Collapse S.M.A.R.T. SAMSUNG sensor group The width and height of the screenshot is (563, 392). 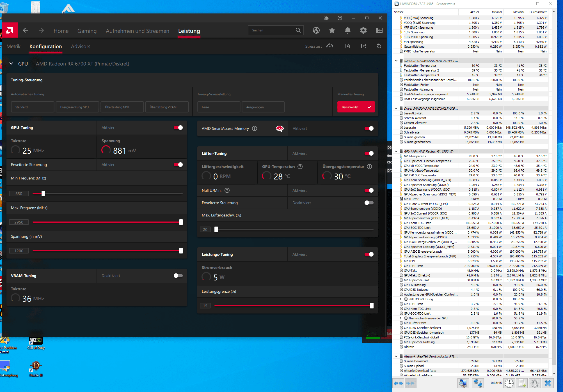pyautogui.click(x=396, y=61)
